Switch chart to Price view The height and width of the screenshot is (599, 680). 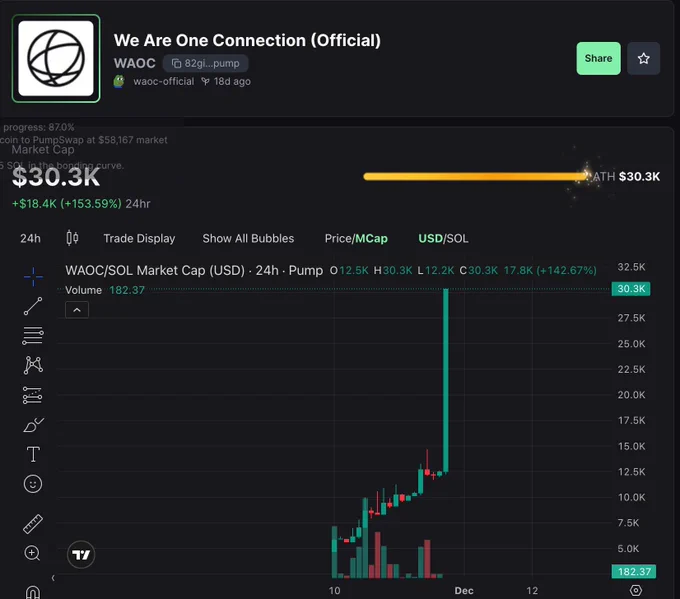338,239
